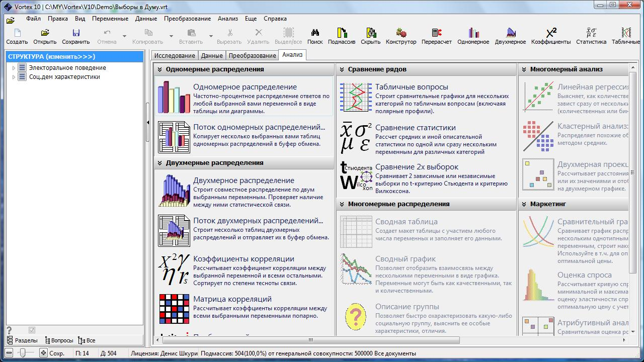Collapse the Многомерные распределения section
644x362 pixels.
click(342, 204)
